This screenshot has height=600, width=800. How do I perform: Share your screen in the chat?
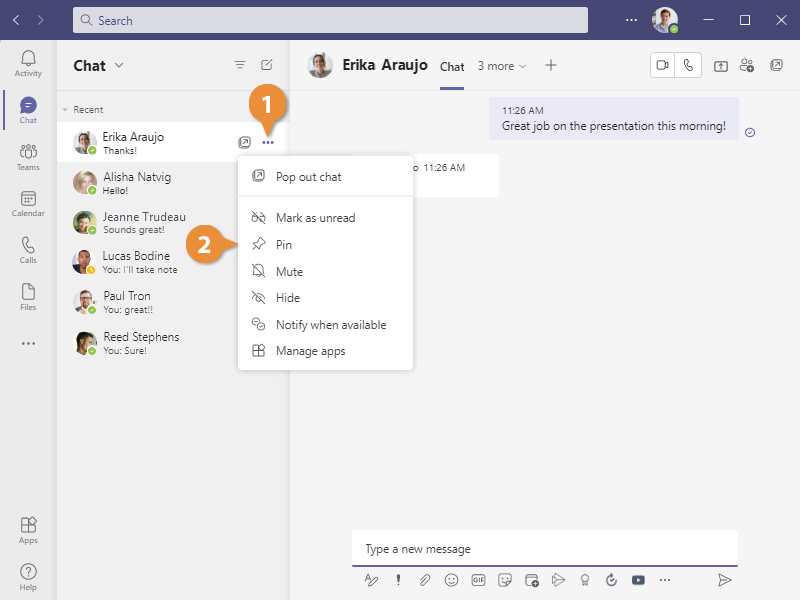click(720, 66)
